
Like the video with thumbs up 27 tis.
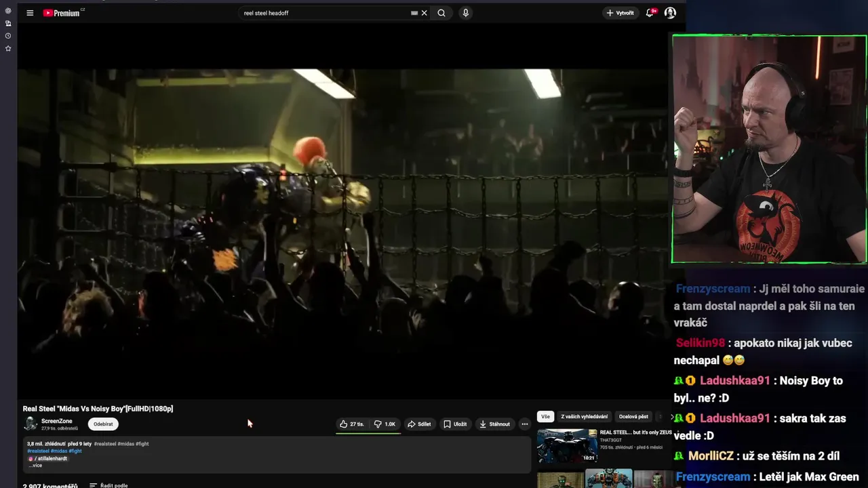point(352,424)
